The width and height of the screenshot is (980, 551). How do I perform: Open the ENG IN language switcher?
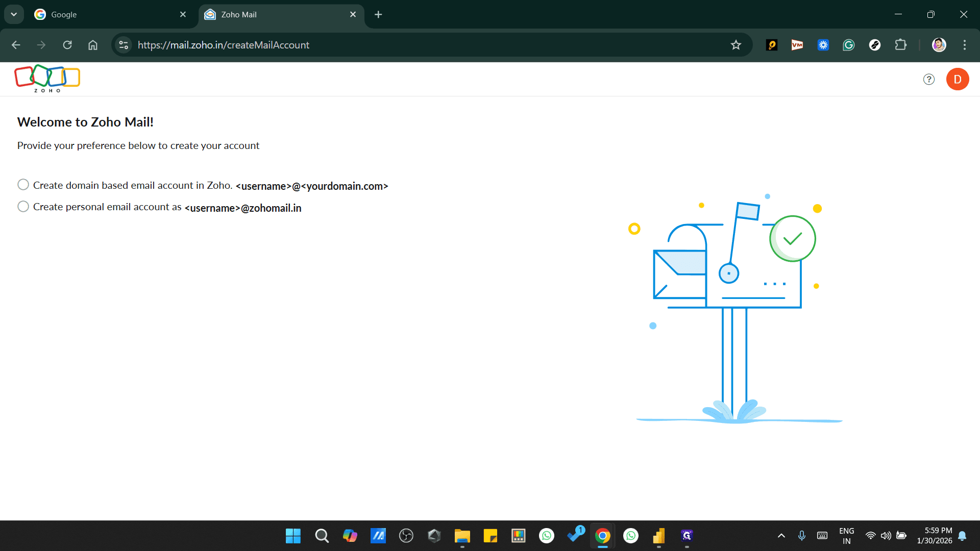tap(847, 536)
